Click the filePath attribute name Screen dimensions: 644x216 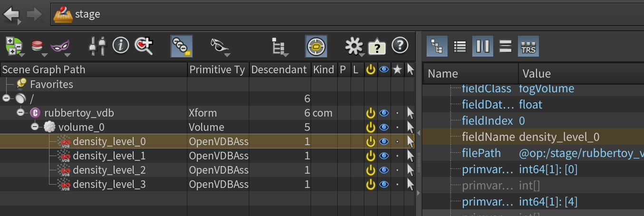pos(481,153)
